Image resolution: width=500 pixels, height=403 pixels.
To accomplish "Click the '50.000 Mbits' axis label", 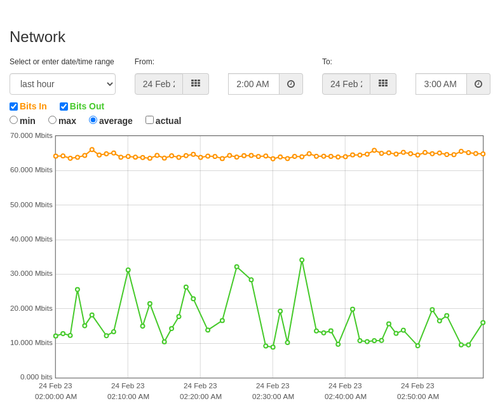I will 31,204.
